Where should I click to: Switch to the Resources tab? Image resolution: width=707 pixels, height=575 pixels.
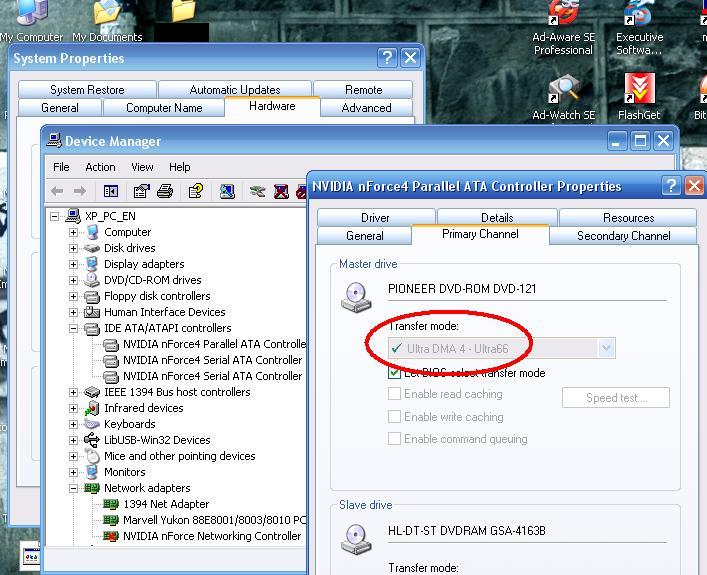click(628, 217)
